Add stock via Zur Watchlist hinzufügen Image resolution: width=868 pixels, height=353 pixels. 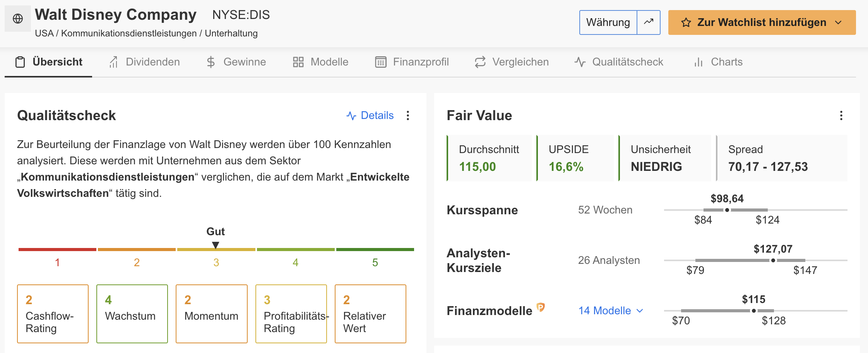click(762, 22)
